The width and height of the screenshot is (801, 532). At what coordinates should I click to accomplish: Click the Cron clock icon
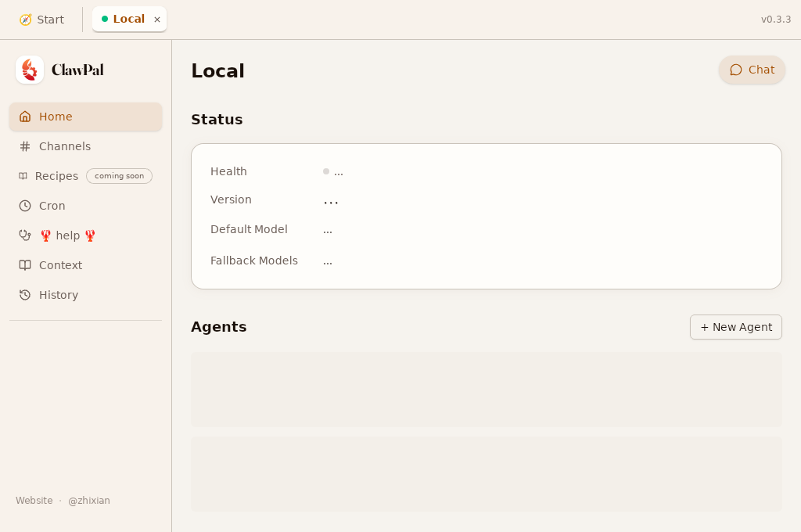[25, 206]
